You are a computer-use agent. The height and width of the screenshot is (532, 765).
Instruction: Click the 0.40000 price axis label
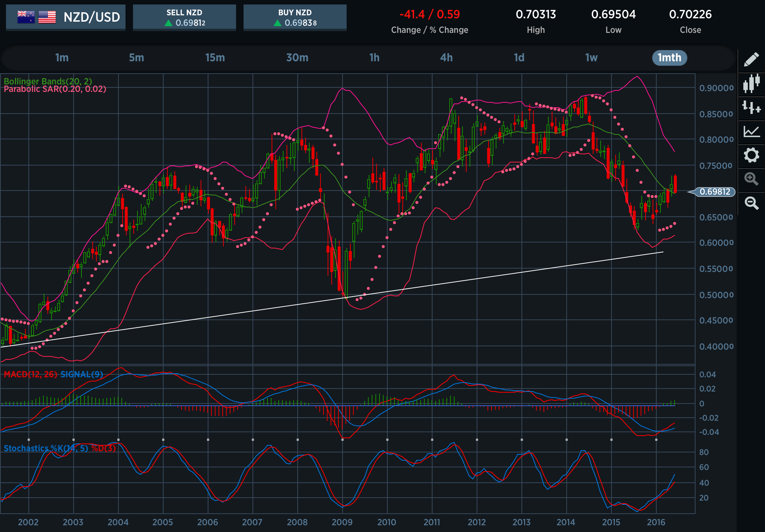(x=716, y=346)
